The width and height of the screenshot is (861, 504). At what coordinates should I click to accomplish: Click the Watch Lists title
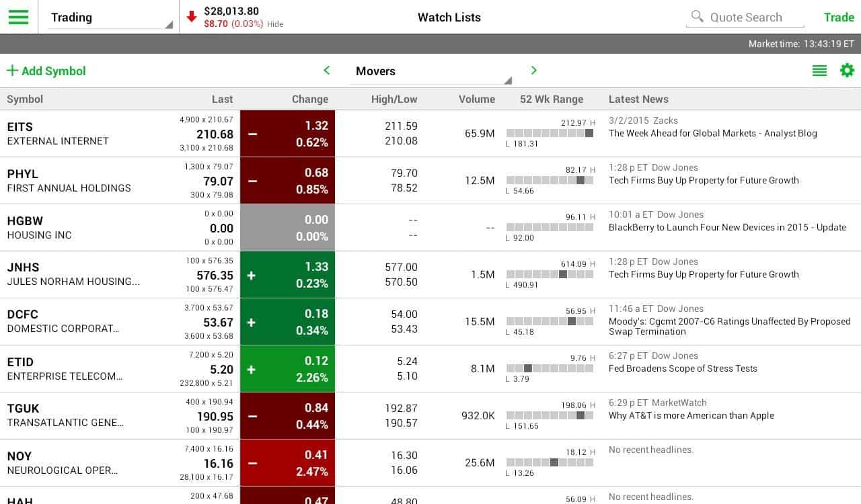449,17
